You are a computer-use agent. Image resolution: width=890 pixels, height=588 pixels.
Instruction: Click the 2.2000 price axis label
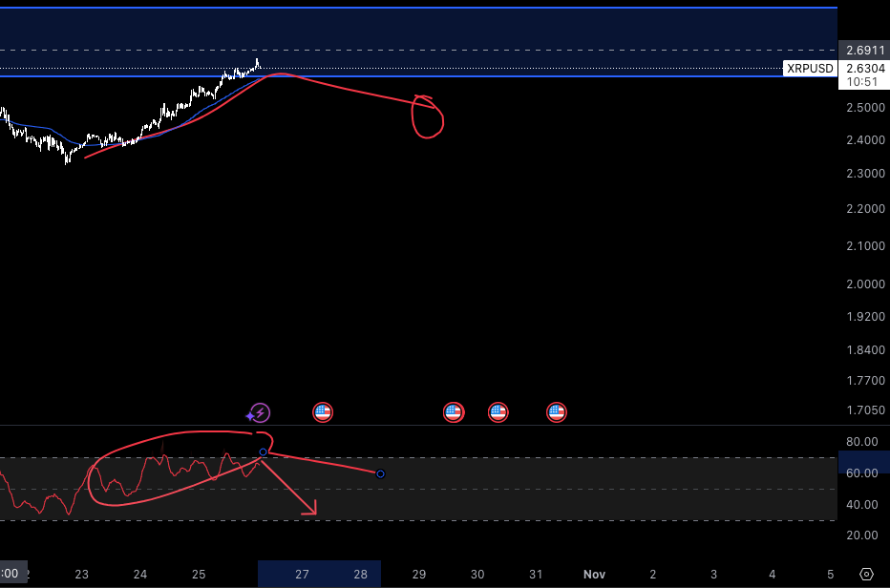point(865,209)
